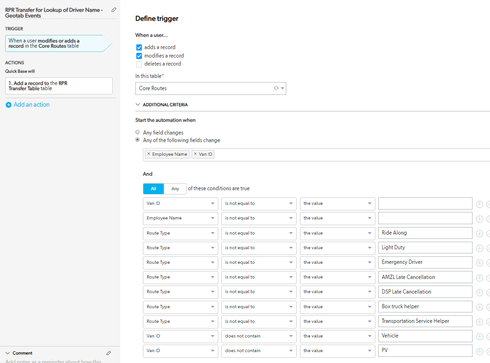Toggle the 'modifies a record' checkbox
490x363 pixels.
click(139, 56)
